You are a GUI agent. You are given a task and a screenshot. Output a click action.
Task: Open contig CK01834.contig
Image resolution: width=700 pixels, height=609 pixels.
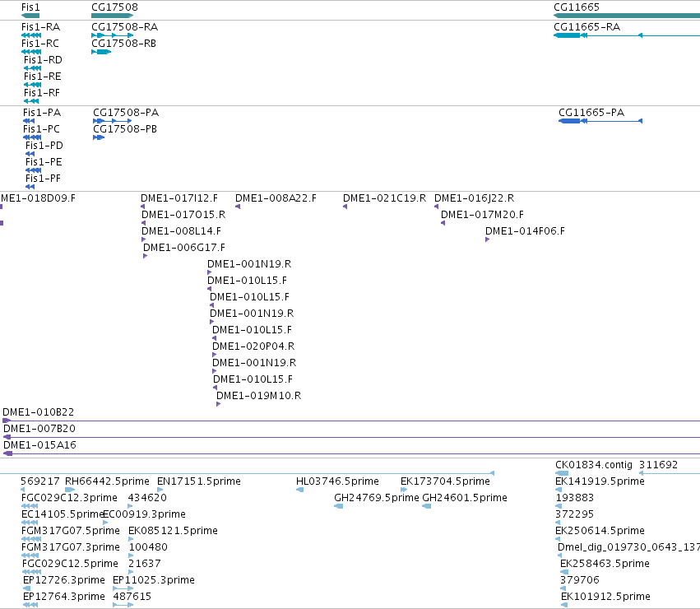point(562,473)
